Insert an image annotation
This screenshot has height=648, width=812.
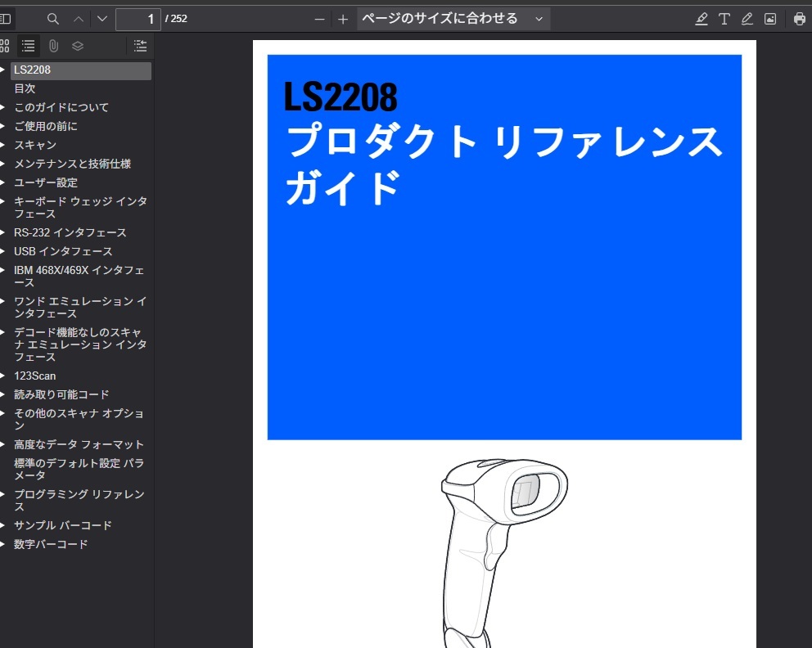[769, 18]
